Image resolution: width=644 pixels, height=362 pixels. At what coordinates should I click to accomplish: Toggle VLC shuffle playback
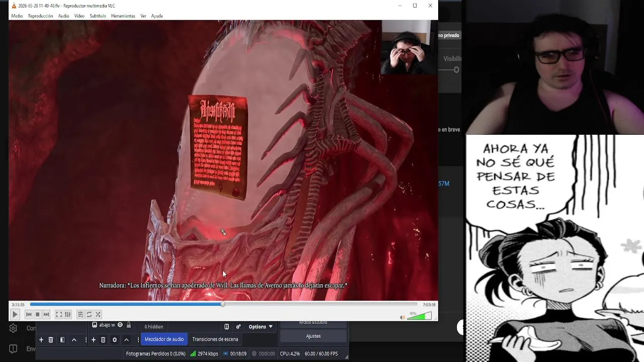[x=98, y=314]
